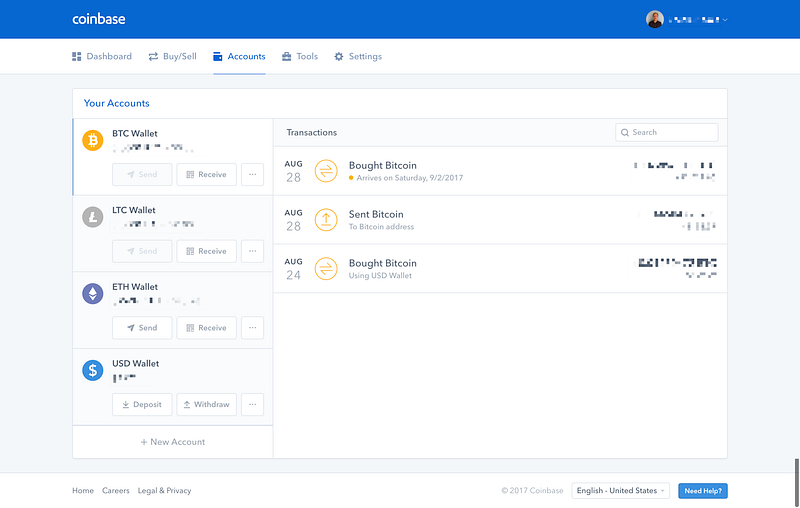Select the Accounts tab
800x508 pixels.
tap(239, 56)
